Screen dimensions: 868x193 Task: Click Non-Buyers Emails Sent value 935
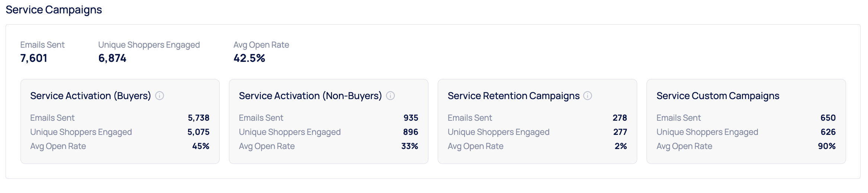pyautogui.click(x=411, y=118)
